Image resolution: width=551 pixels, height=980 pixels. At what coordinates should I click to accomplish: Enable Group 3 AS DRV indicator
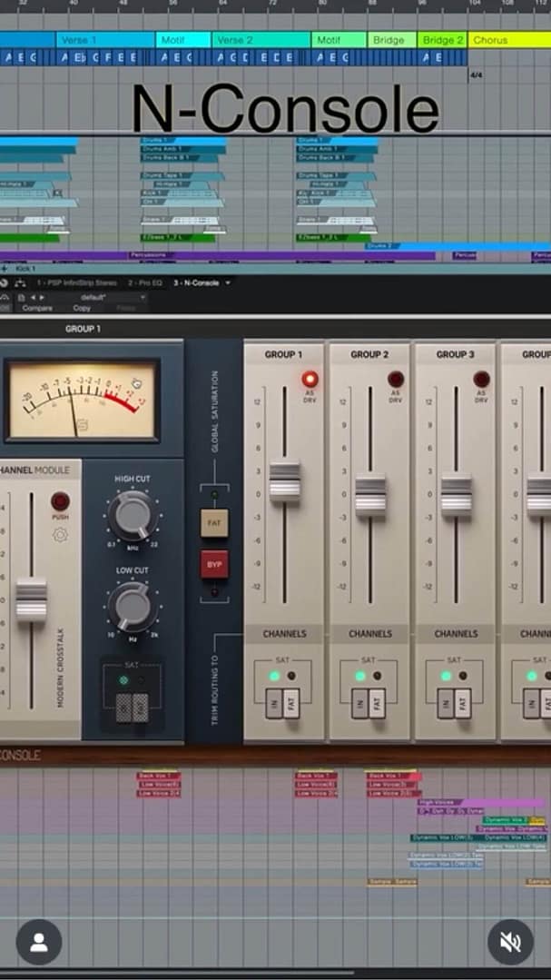[481, 379]
